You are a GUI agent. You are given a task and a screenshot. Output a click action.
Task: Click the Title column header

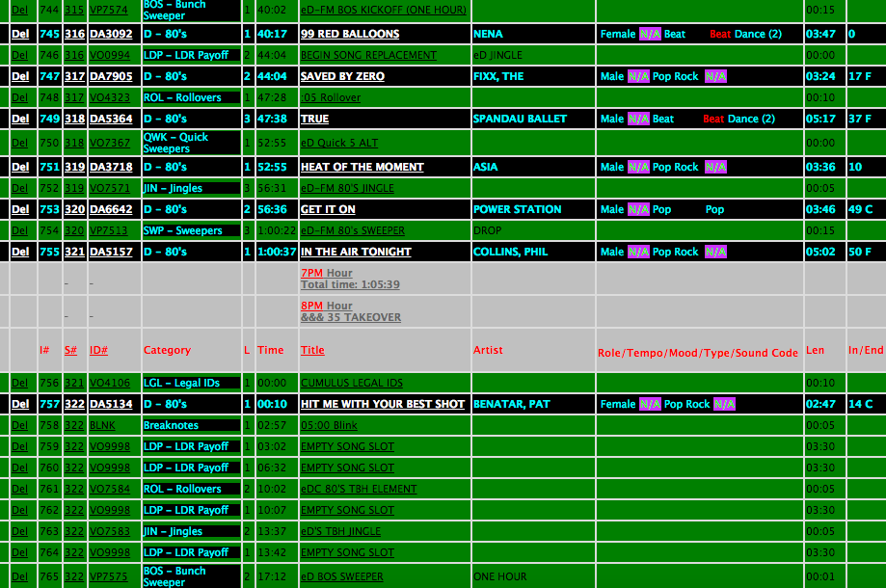coord(312,350)
